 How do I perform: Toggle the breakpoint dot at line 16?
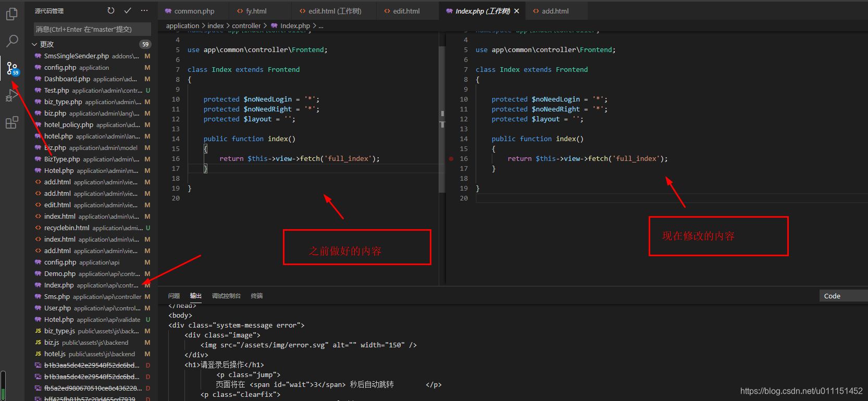(451, 159)
